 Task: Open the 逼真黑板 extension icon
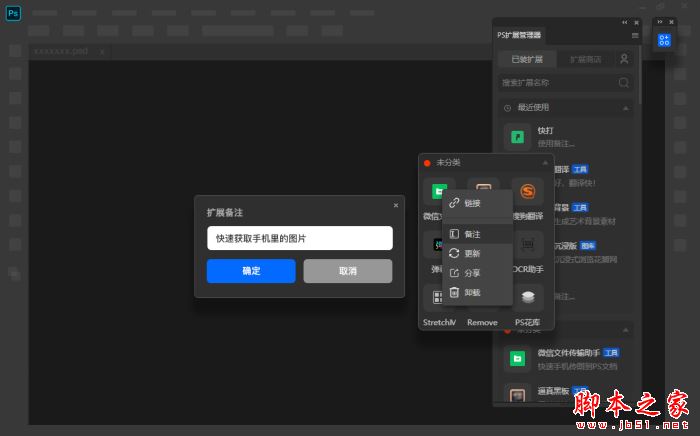[517, 394]
